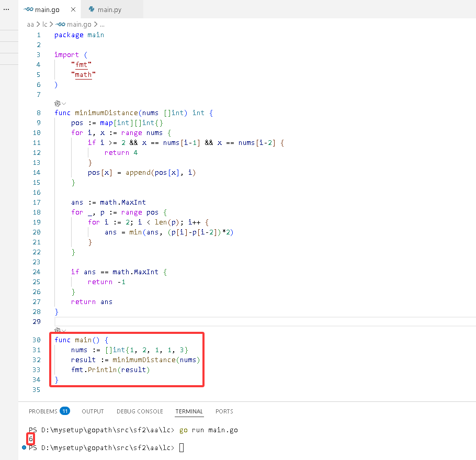Click line number 17 in the gutter

point(37,203)
